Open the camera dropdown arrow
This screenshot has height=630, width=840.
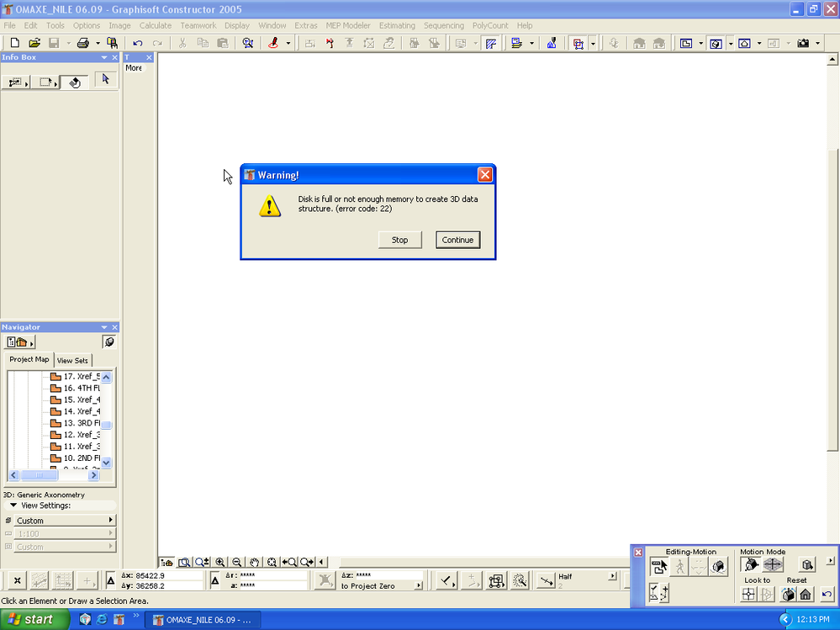pos(817,44)
